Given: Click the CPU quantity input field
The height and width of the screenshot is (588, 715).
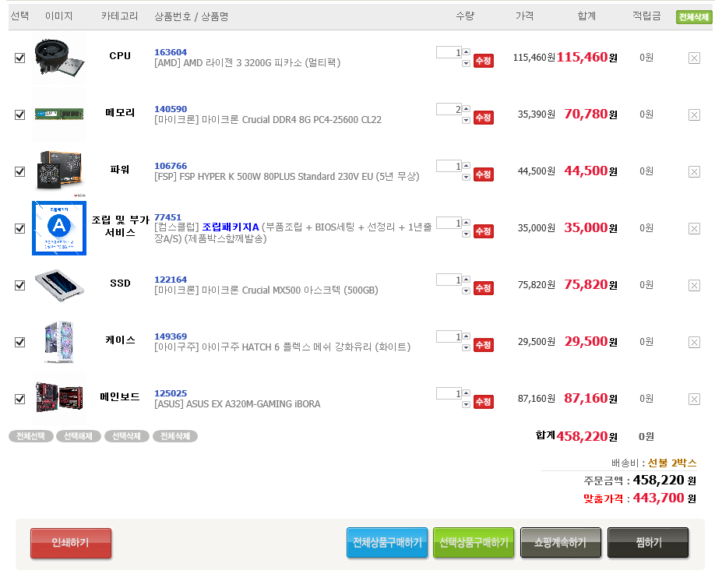Looking at the screenshot, I should coord(449,52).
